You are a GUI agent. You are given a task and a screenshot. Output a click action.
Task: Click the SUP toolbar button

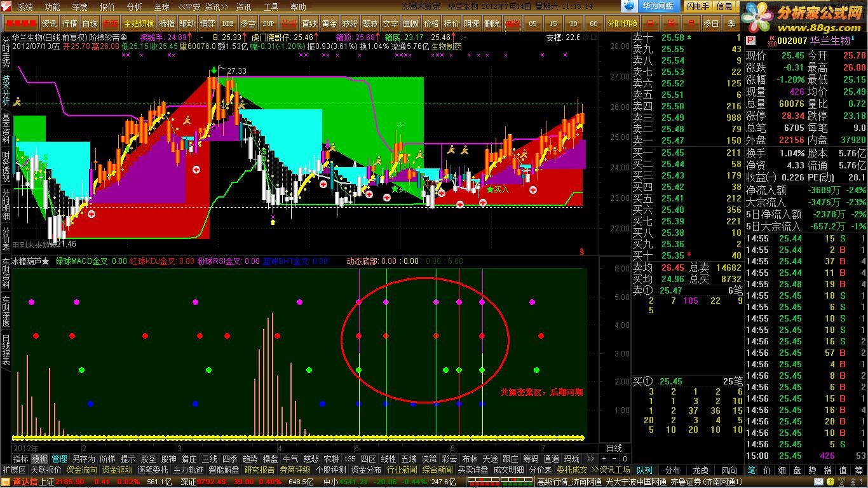tap(268, 24)
